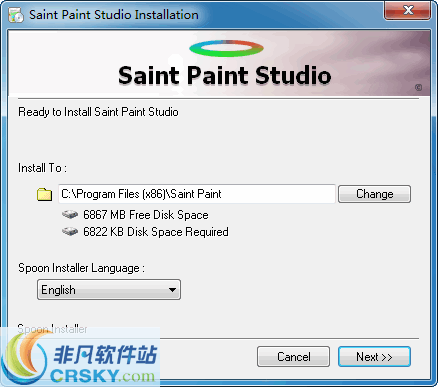Click the colorful ring logo above Saint Paint Studio

click(x=226, y=48)
